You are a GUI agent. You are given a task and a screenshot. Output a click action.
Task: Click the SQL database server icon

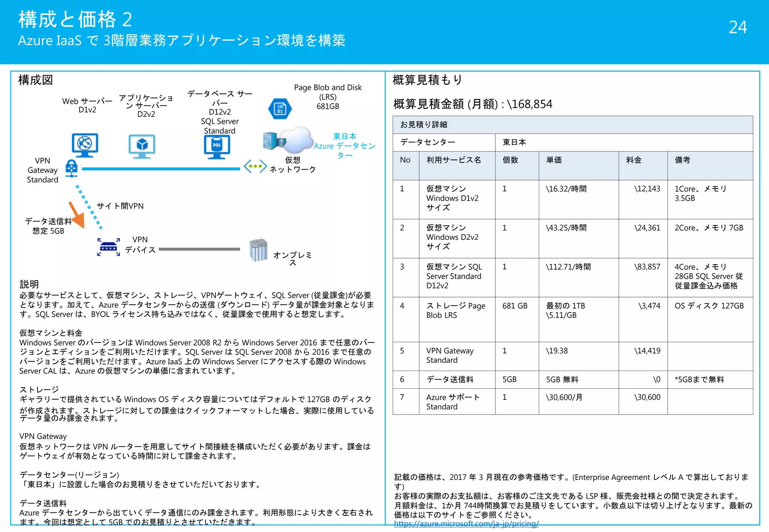(217, 147)
